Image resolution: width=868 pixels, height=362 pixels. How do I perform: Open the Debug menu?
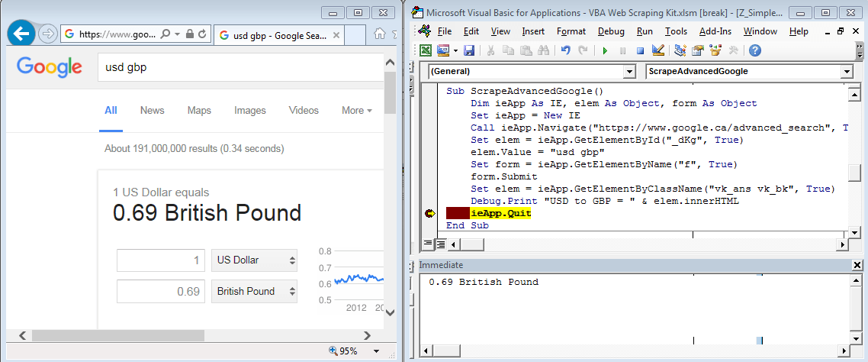coord(611,31)
